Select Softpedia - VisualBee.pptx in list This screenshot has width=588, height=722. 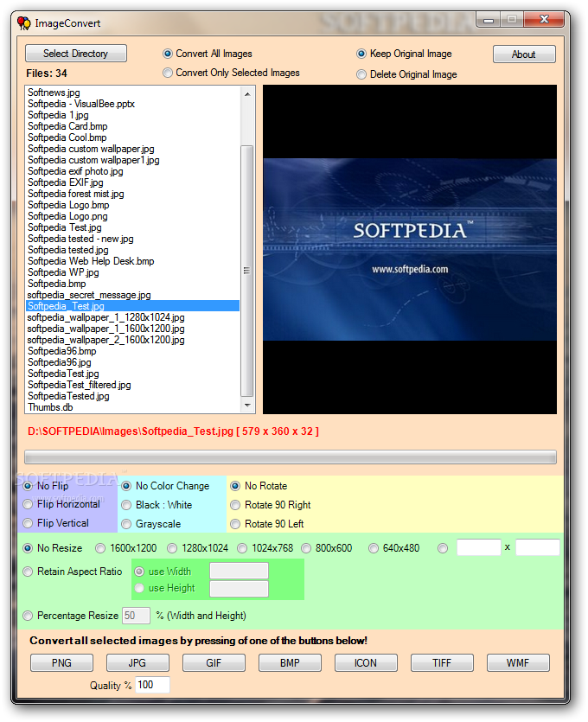point(133,104)
